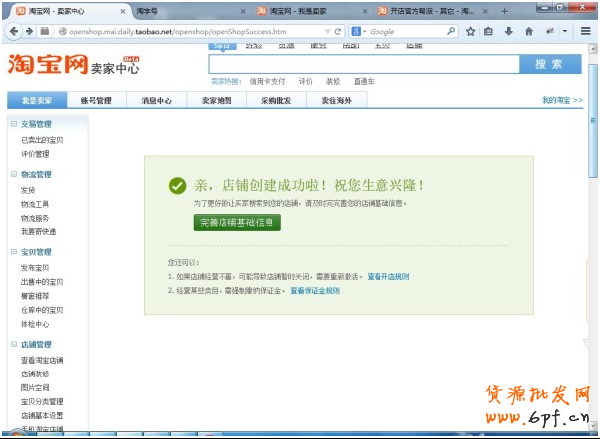This screenshot has width=600, height=439.
Task: Collapse the 物流管理 sidebar section
Action: [15, 174]
